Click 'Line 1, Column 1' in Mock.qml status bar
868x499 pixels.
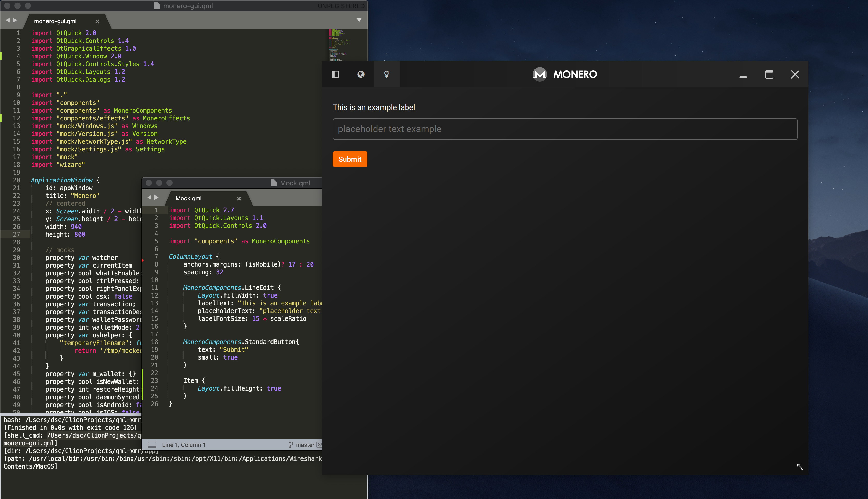point(184,445)
